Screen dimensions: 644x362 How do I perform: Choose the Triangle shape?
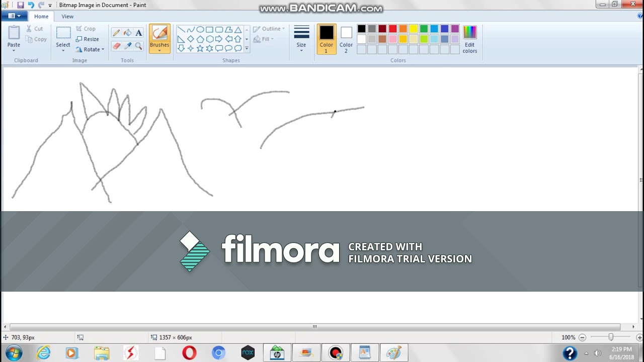(x=238, y=29)
